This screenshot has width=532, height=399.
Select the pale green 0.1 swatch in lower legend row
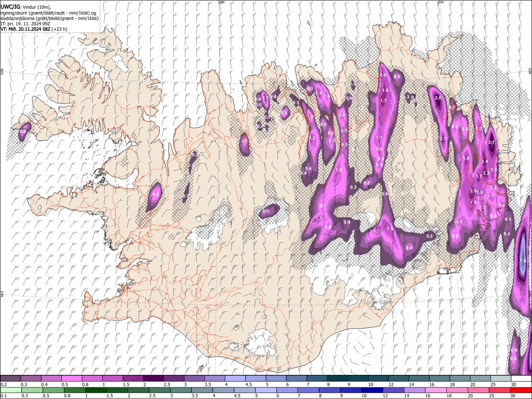(x=10, y=390)
